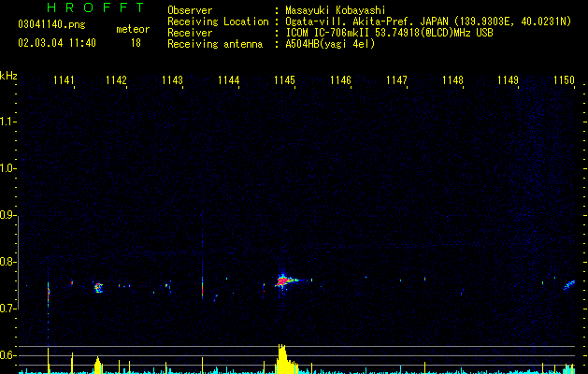Click the slanted echo below the 1150 marker
This screenshot has width=588, height=374.
pyautogui.click(x=569, y=285)
